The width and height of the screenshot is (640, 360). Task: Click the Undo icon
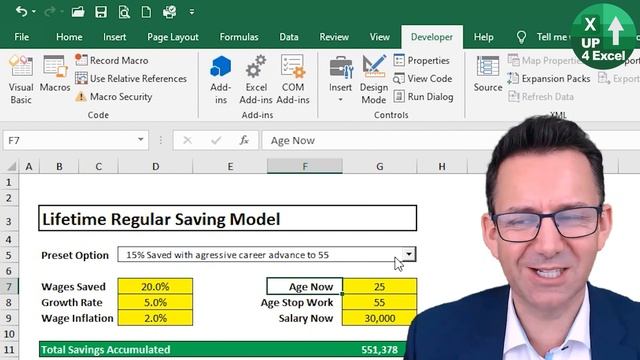(22, 11)
